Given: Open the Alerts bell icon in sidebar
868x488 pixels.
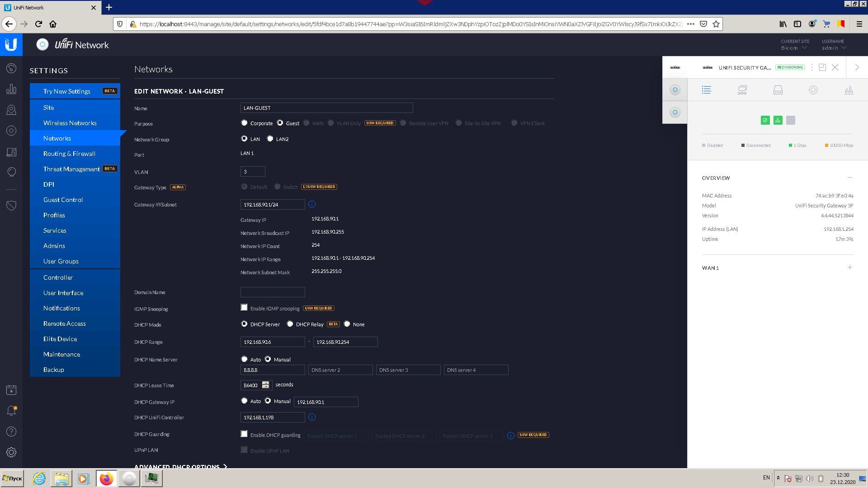Looking at the screenshot, I should [x=11, y=411].
